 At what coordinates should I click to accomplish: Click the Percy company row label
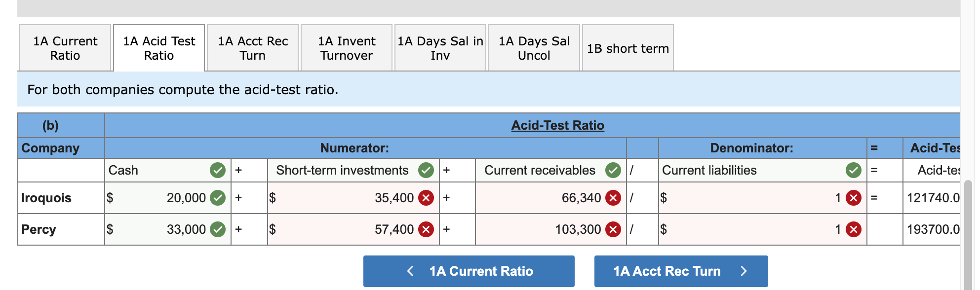point(39,229)
